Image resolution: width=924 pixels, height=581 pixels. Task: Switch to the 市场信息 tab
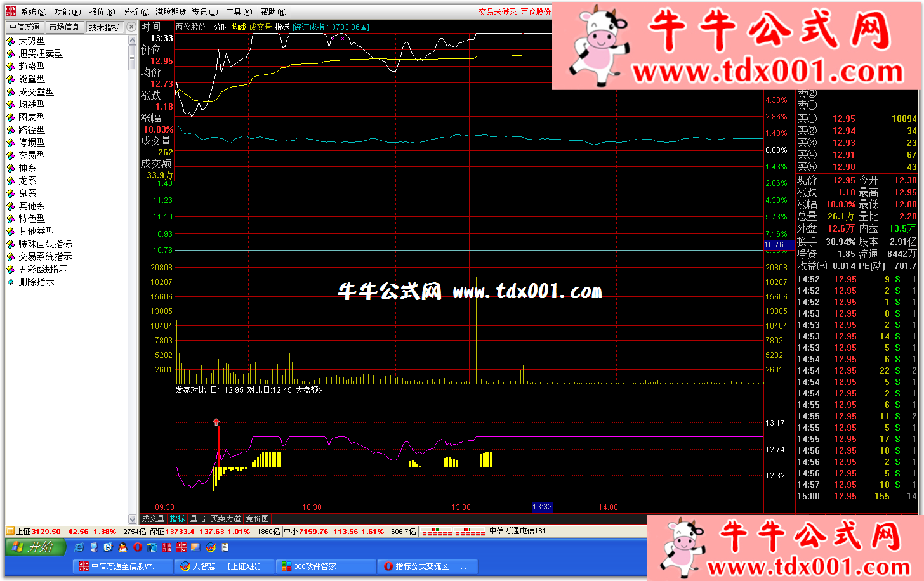click(x=64, y=27)
